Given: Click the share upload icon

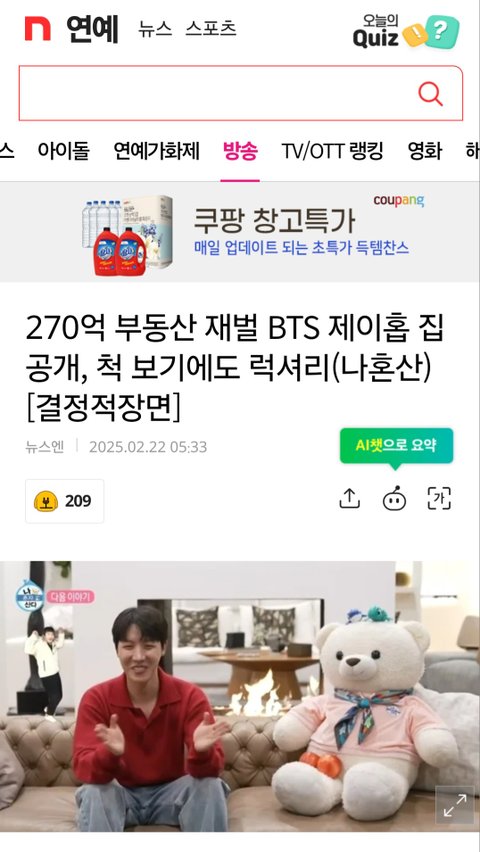Looking at the screenshot, I should [x=350, y=498].
